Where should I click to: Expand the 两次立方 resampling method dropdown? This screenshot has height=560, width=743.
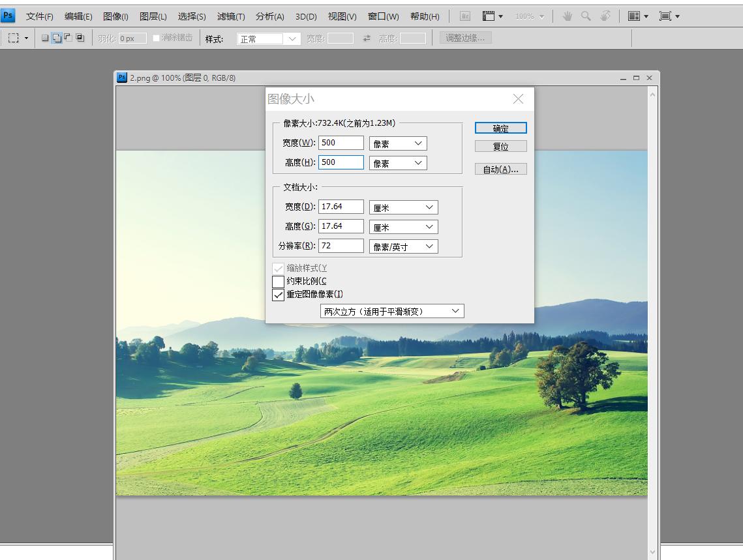pos(392,312)
